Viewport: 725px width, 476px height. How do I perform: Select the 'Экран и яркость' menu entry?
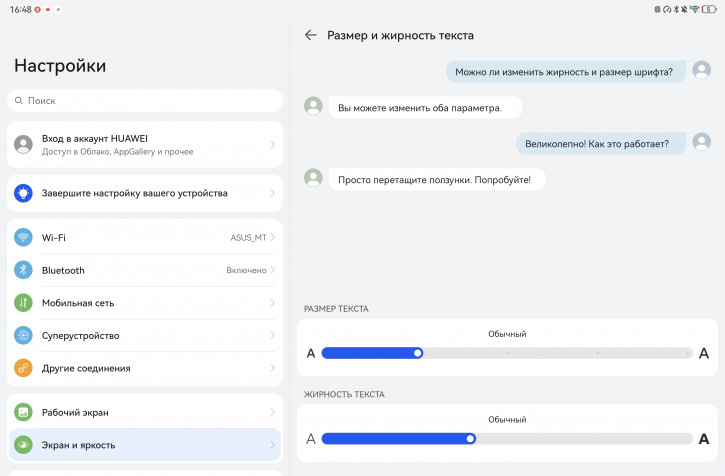[145, 445]
